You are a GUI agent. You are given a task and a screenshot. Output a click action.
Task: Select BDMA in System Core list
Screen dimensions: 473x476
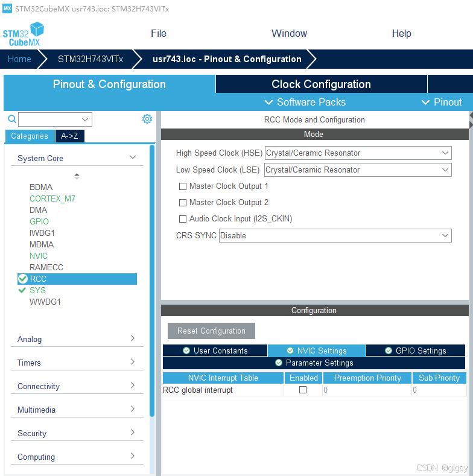[x=41, y=187]
